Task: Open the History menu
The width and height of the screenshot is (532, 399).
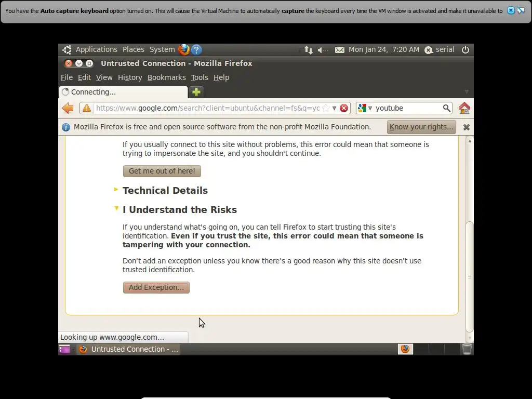Action: coord(130,77)
